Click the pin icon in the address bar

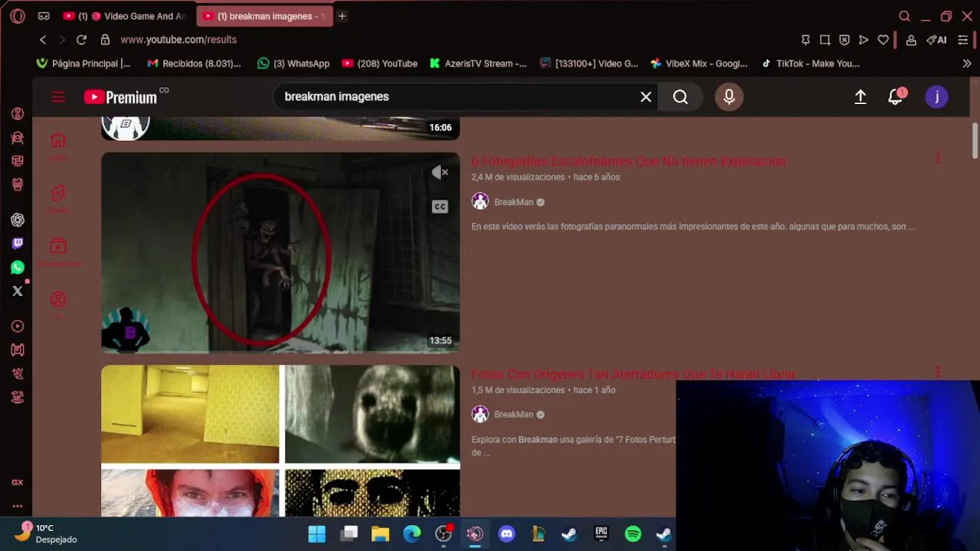click(x=805, y=40)
